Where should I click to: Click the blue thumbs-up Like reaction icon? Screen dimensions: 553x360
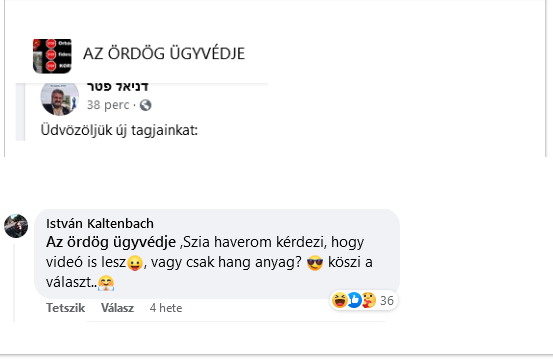[x=354, y=300]
